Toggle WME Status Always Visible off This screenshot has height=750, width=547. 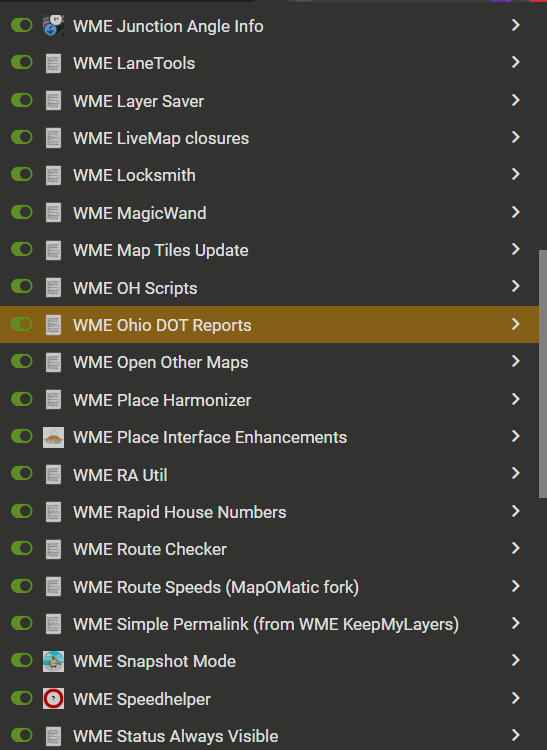[x=22, y=735]
